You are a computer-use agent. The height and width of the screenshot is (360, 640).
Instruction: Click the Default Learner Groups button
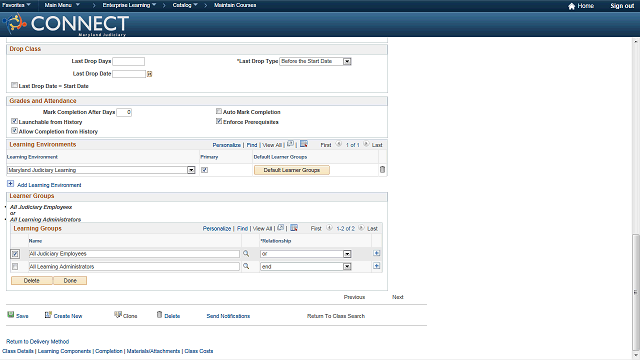[x=291, y=170]
